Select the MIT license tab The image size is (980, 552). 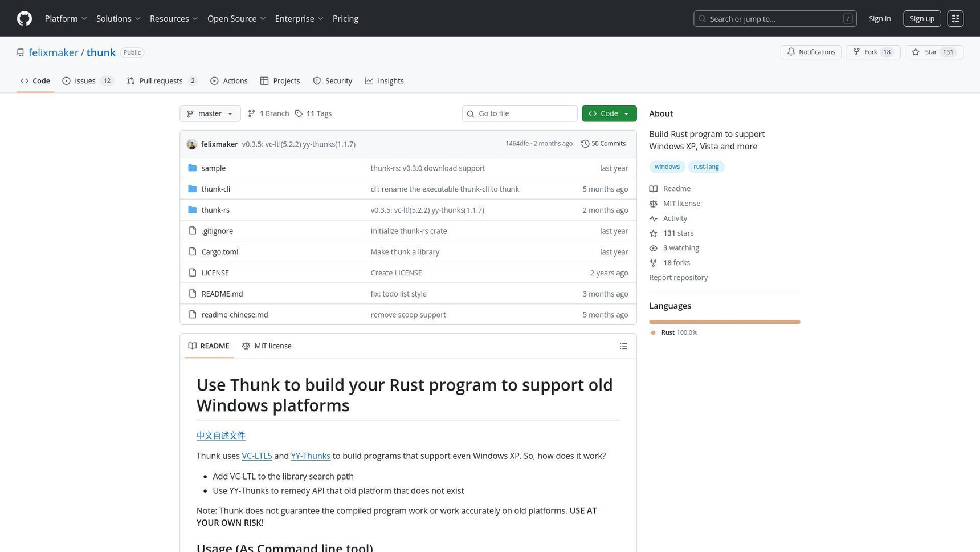point(267,346)
